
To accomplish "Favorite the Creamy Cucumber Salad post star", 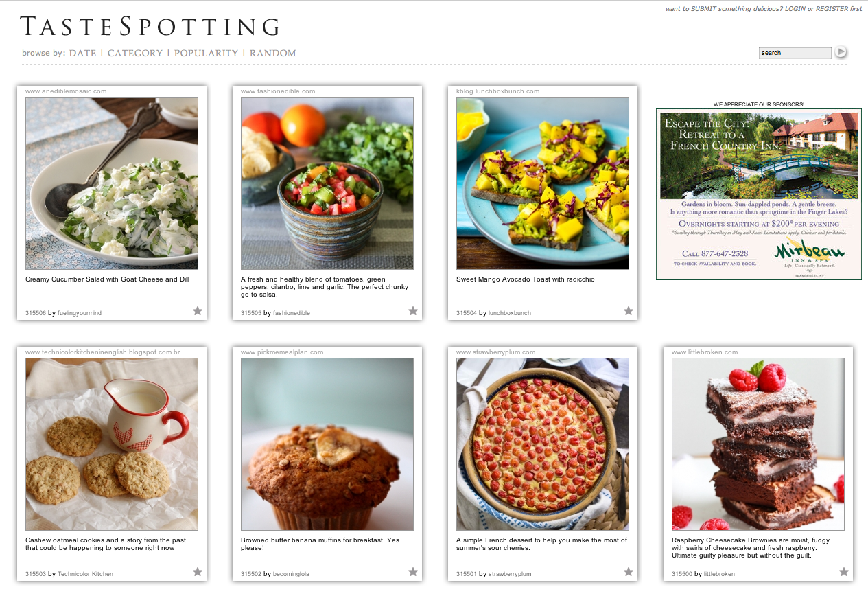I will tap(198, 311).
